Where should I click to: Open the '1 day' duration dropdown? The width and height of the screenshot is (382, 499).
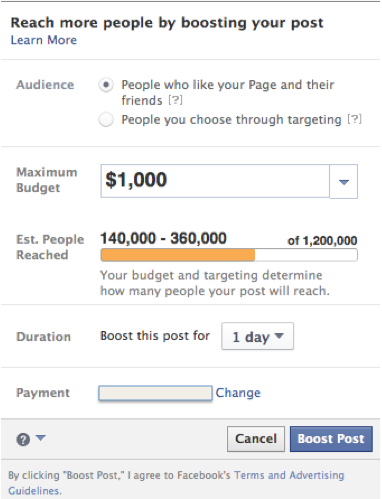[257, 336]
